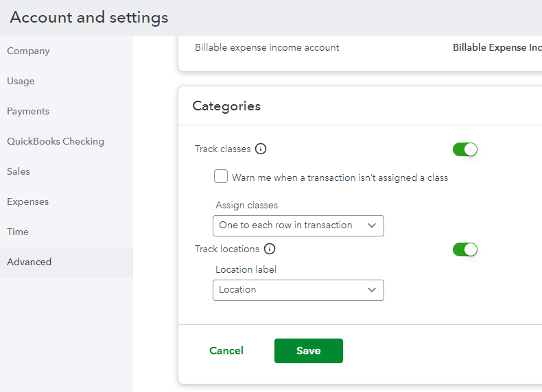Click the Track locations info icon

click(270, 249)
